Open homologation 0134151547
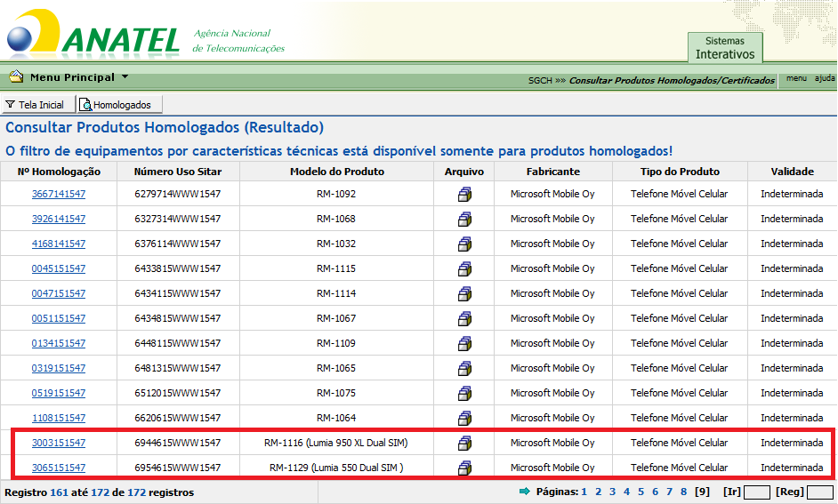 click(59, 343)
